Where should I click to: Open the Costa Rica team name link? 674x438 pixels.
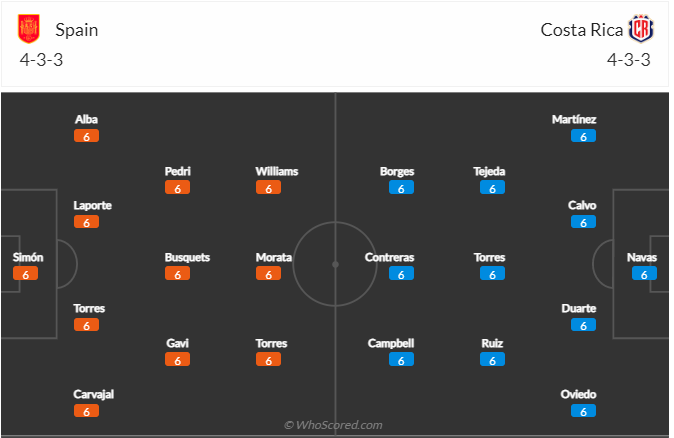click(582, 30)
